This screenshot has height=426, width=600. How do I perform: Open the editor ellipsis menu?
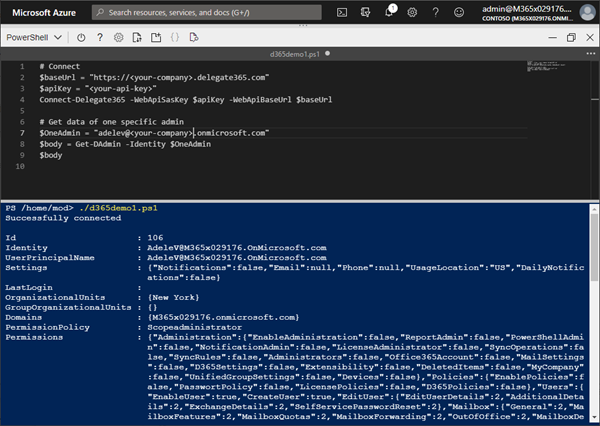(591, 54)
